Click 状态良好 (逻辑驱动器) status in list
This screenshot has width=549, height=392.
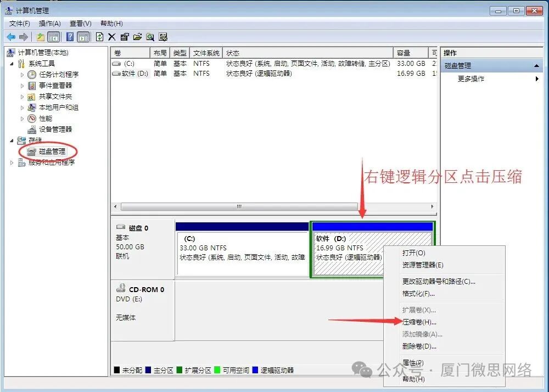coord(259,74)
